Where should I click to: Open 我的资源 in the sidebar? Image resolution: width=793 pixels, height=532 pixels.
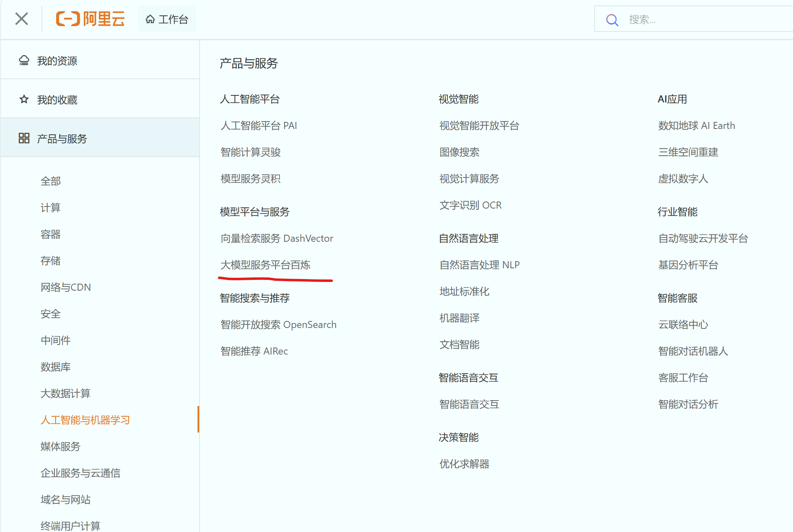point(100,61)
